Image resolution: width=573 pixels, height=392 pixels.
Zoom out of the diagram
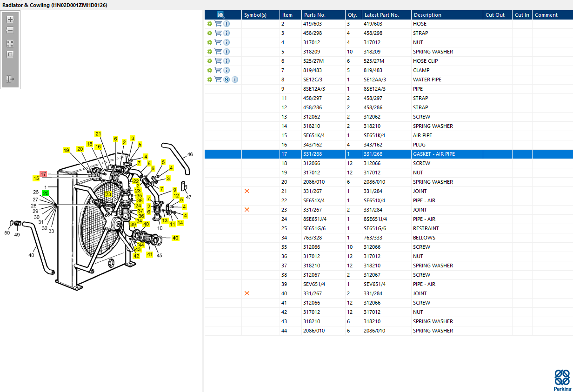point(10,30)
